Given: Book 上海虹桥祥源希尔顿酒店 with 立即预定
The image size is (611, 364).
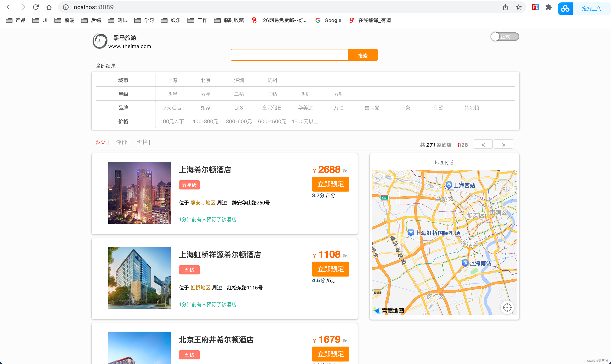Looking at the screenshot, I should pyautogui.click(x=331, y=269).
